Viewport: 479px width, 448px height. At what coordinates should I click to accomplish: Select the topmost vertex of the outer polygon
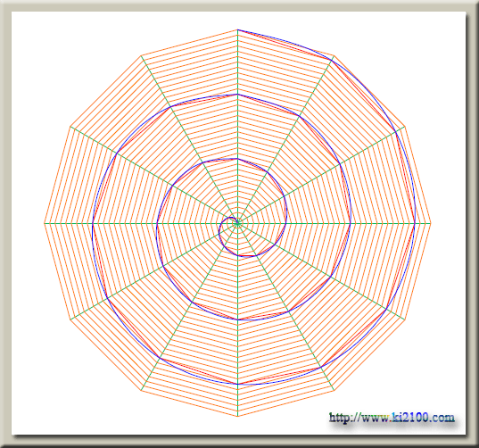tap(237, 30)
